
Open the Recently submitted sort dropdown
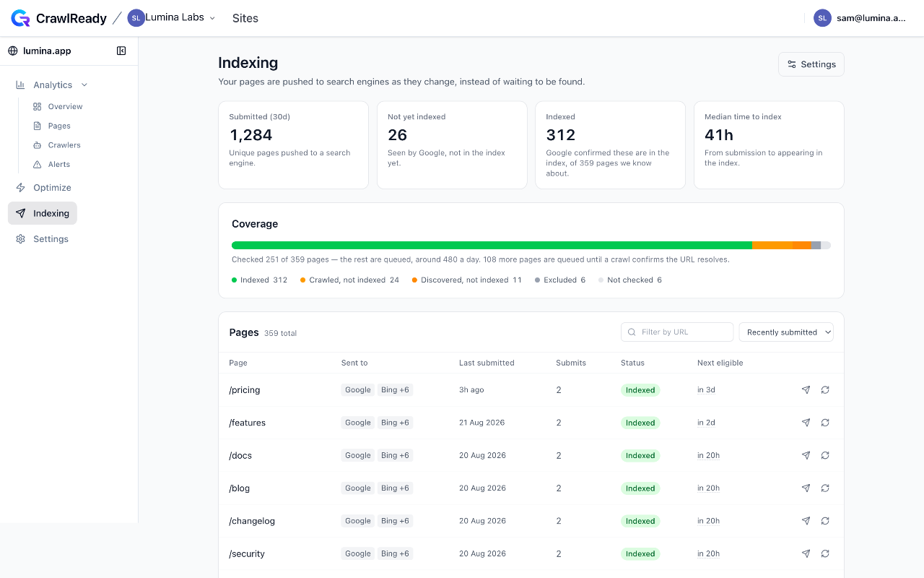point(786,332)
